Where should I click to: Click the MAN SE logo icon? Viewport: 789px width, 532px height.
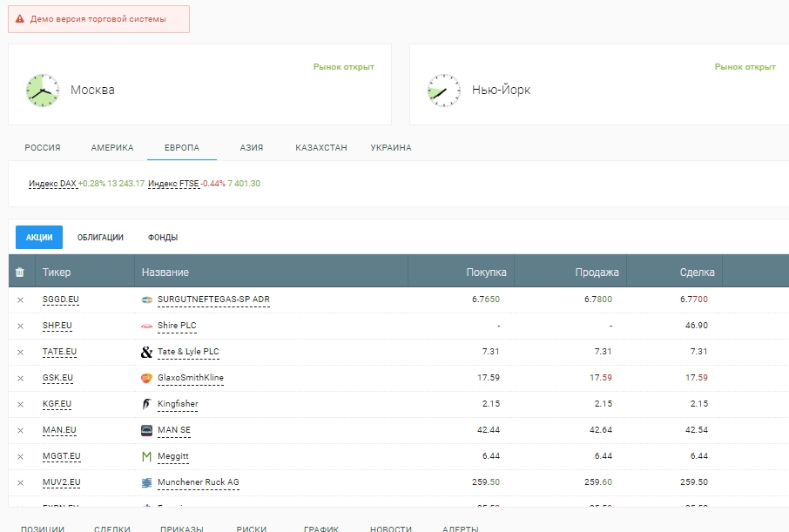(x=146, y=430)
